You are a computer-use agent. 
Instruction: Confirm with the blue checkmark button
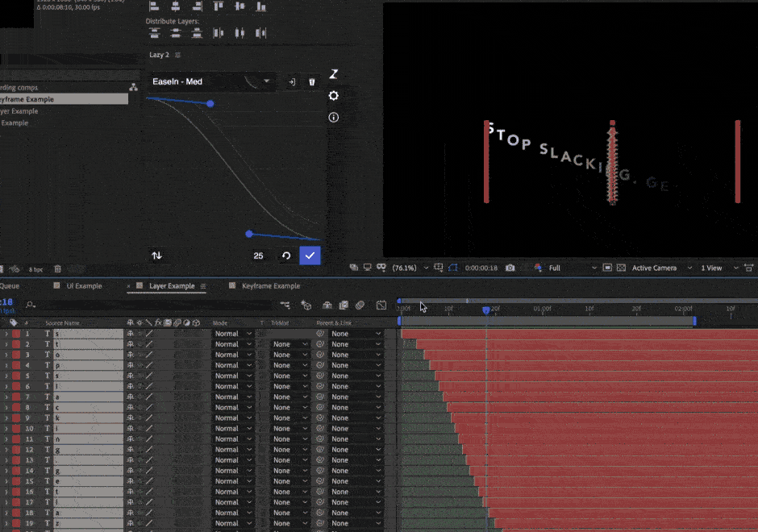tap(310, 256)
